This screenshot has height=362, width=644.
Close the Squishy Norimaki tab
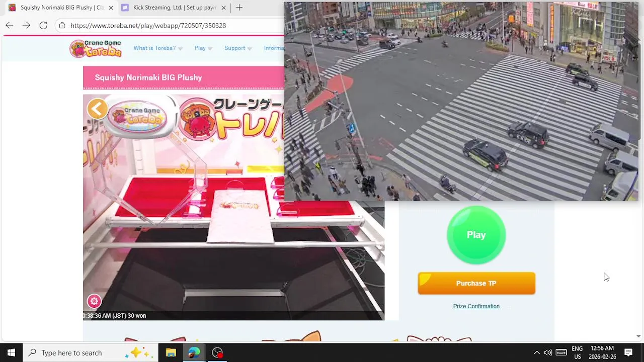[x=111, y=8]
